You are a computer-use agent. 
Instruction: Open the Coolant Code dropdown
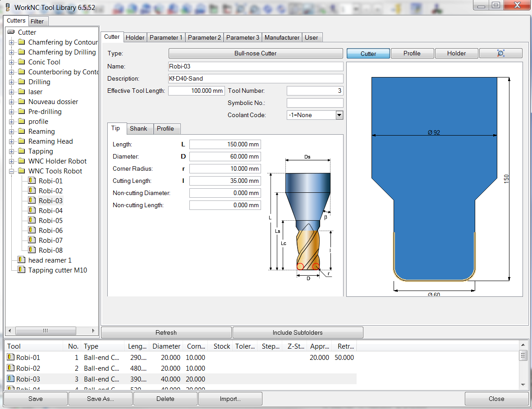339,115
